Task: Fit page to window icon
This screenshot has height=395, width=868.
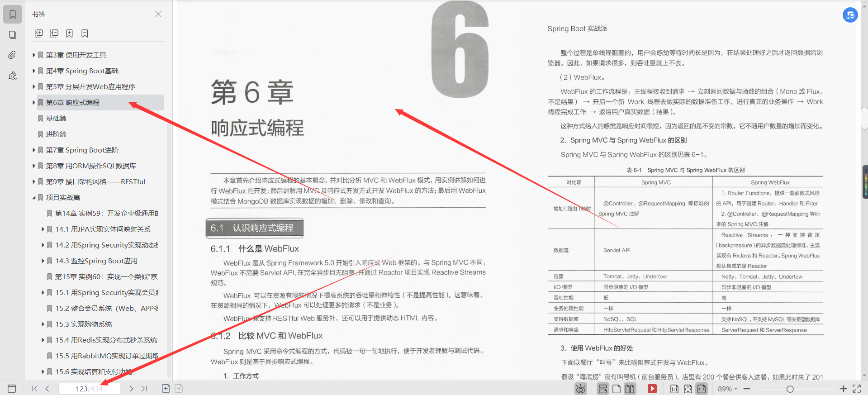Action: pyautogui.click(x=688, y=389)
